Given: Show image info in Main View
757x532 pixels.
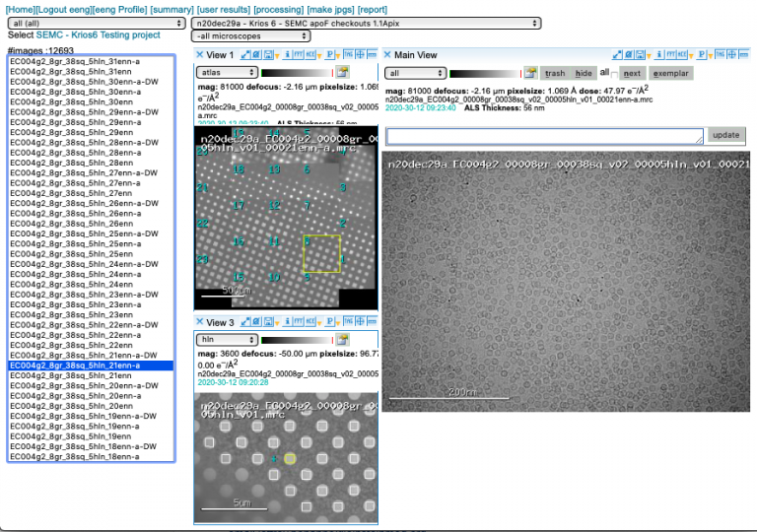Looking at the screenshot, I should pyautogui.click(x=659, y=54).
